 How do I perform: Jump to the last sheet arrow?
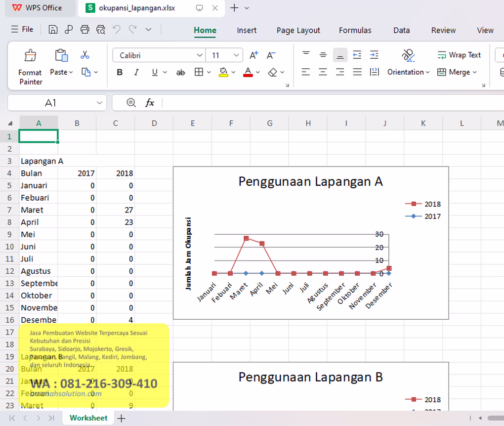coord(51,418)
